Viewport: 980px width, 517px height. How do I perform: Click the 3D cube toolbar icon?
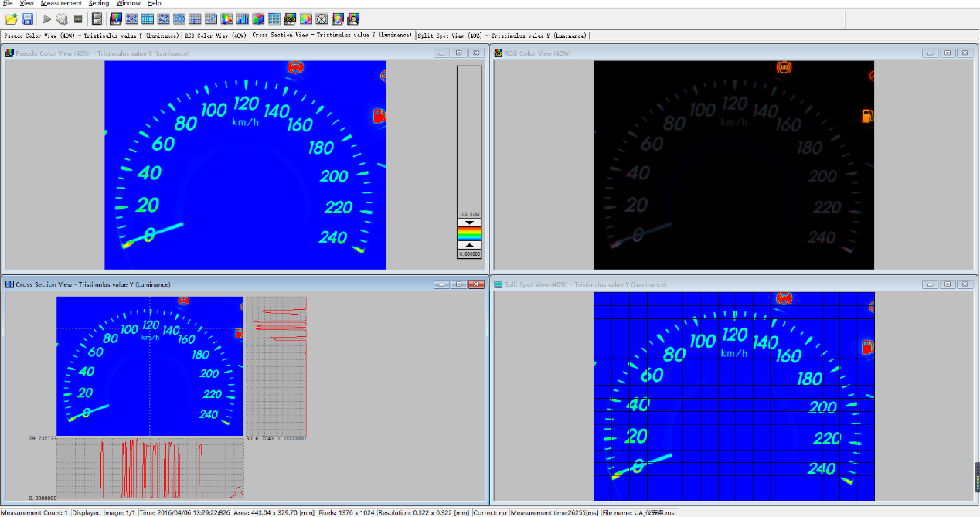[258, 19]
